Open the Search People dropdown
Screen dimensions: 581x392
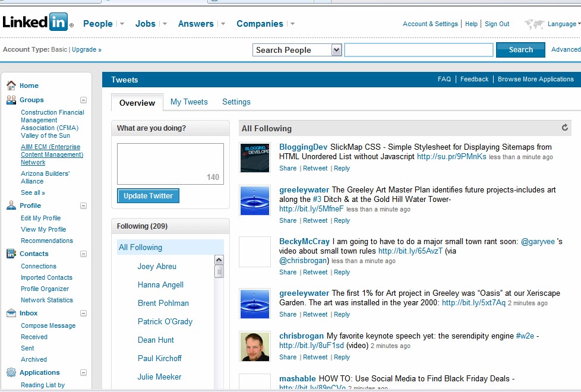pyautogui.click(x=297, y=50)
